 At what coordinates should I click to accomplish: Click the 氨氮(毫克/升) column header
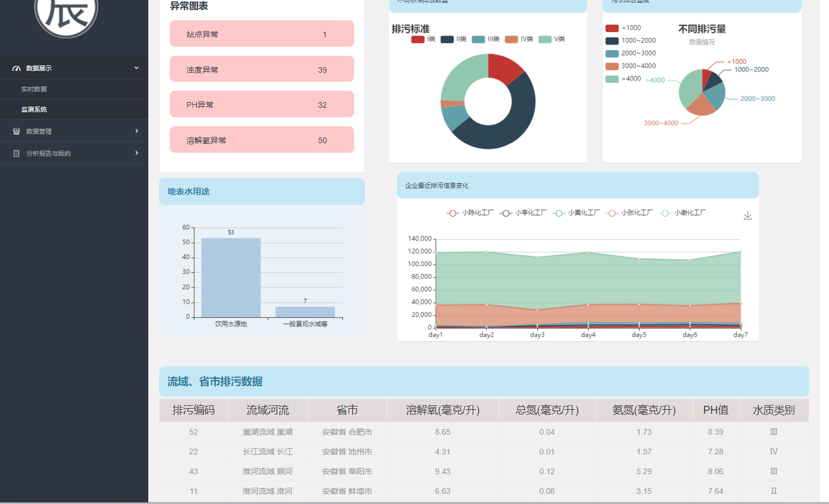tap(644, 410)
